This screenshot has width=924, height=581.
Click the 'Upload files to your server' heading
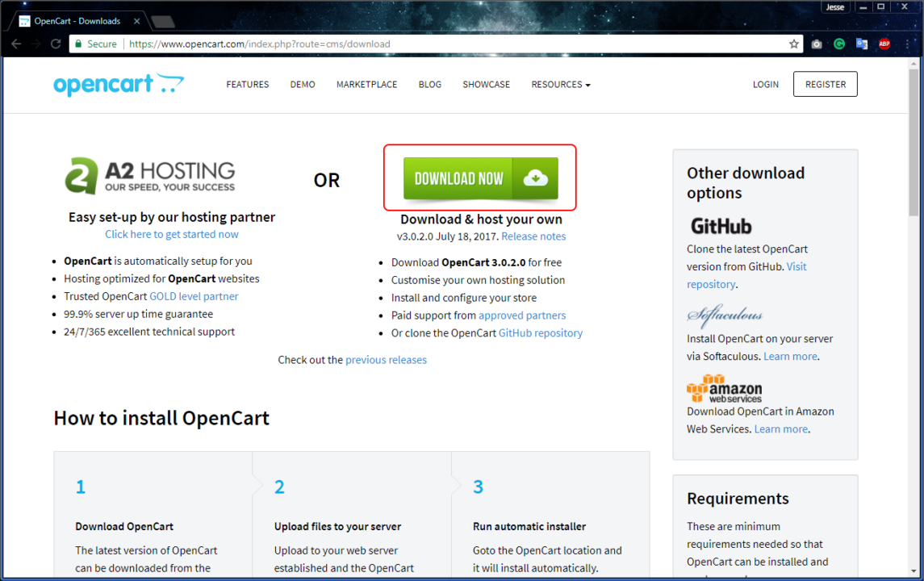(x=337, y=526)
